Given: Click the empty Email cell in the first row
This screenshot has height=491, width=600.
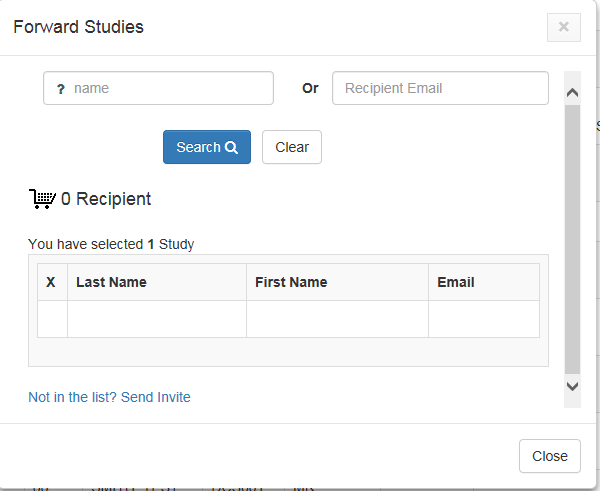Looking at the screenshot, I should point(484,319).
